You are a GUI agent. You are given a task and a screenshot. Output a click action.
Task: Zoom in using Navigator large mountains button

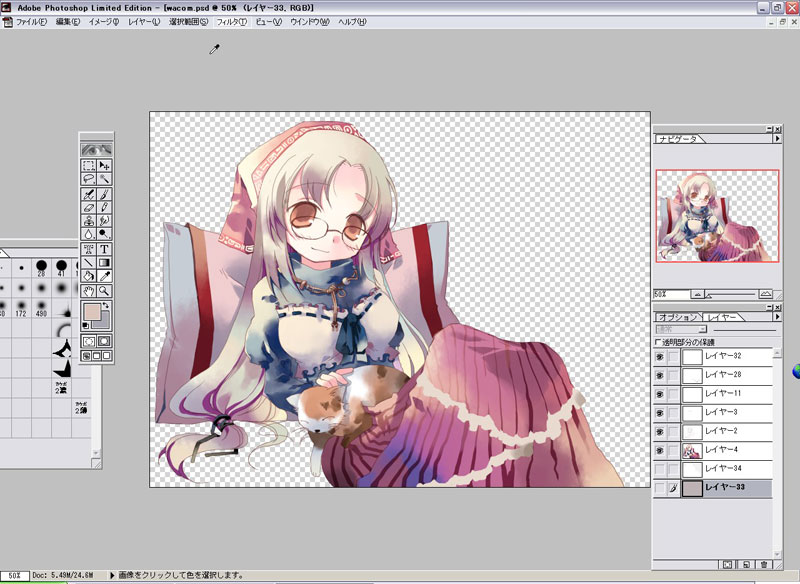pos(765,294)
